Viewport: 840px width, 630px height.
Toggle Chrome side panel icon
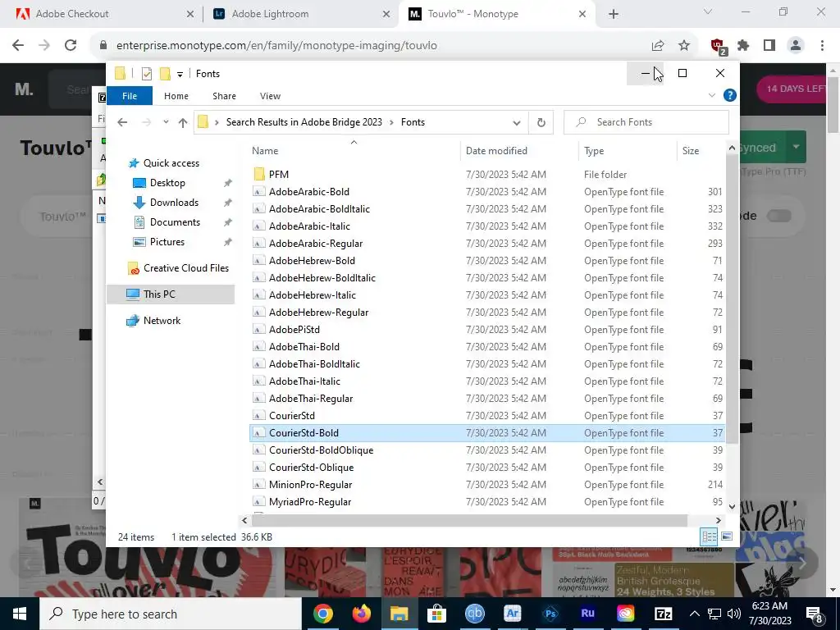point(769,46)
